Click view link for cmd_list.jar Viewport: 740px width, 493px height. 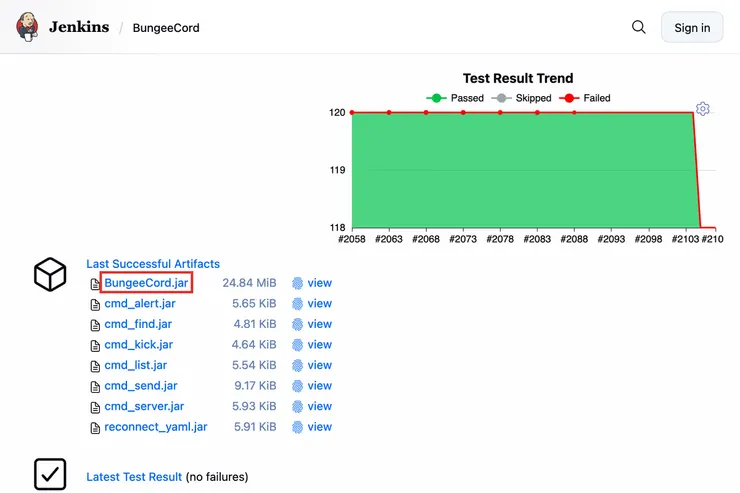click(x=320, y=365)
